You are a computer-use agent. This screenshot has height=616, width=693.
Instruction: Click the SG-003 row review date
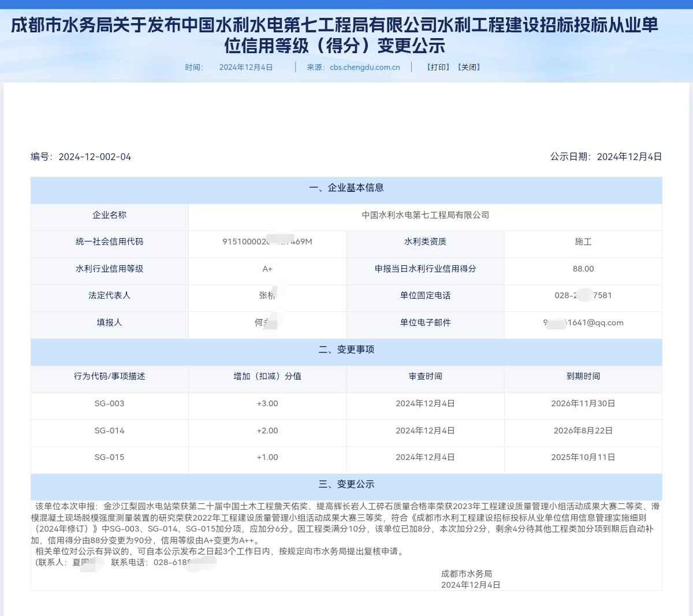pos(426,403)
